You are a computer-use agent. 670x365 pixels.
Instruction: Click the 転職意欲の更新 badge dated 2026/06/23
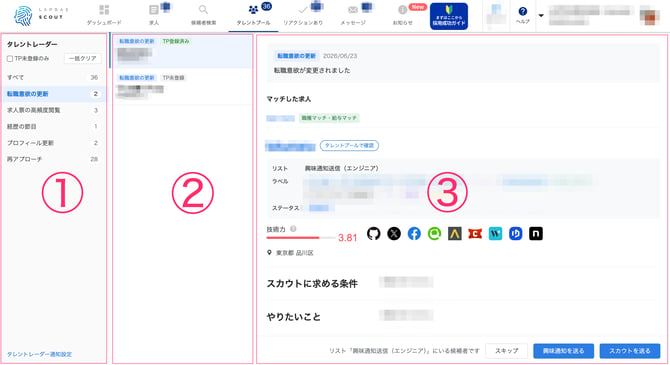click(x=296, y=56)
